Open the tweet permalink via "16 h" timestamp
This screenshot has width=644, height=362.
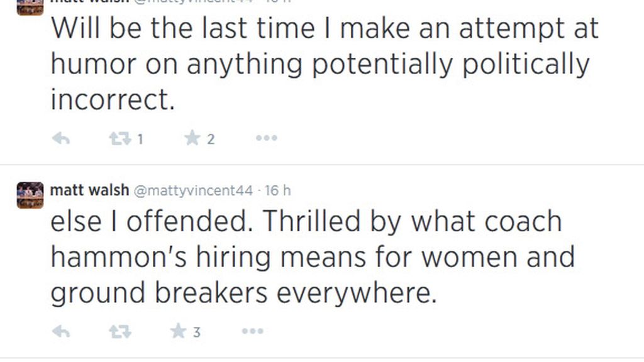pos(278,190)
